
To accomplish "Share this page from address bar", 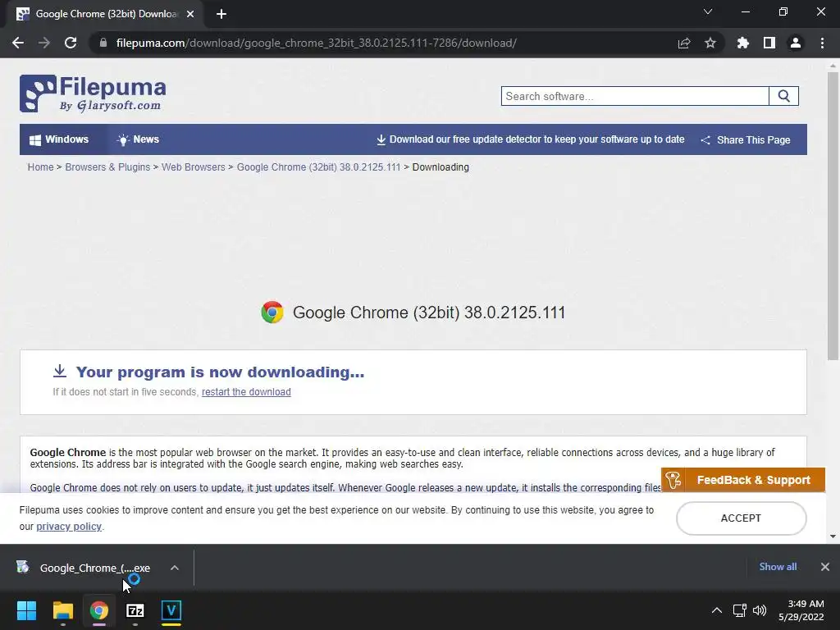I will point(684,43).
